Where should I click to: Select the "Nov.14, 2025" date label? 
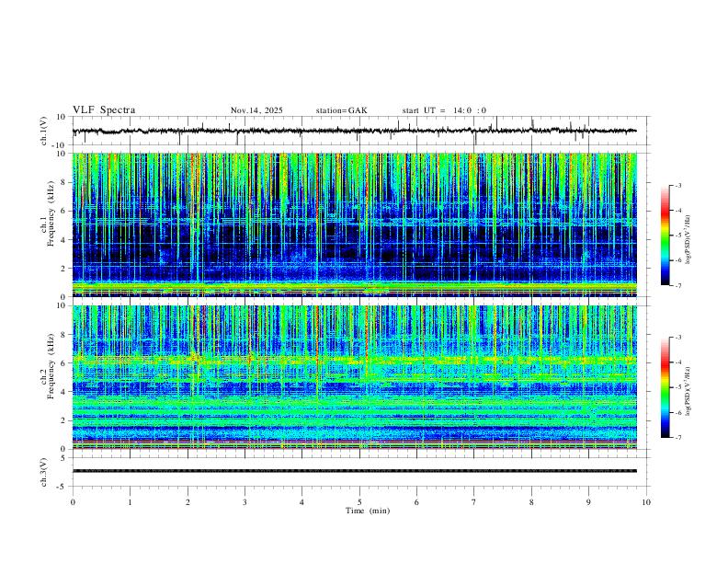[256, 110]
